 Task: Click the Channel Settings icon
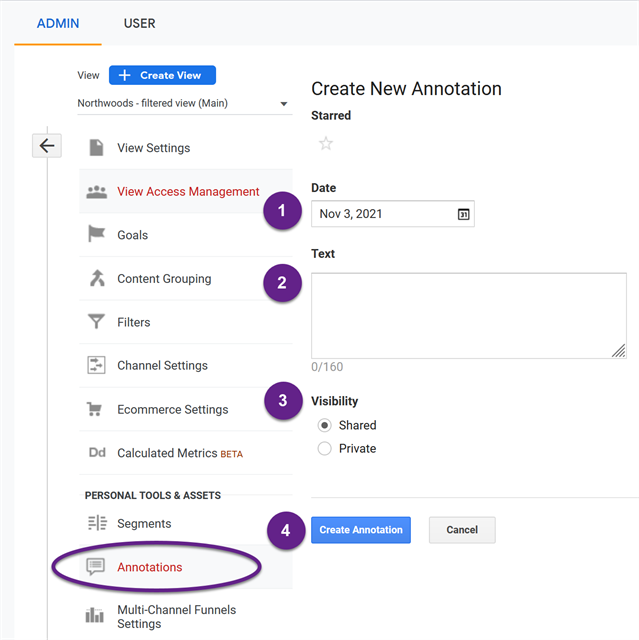click(96, 365)
